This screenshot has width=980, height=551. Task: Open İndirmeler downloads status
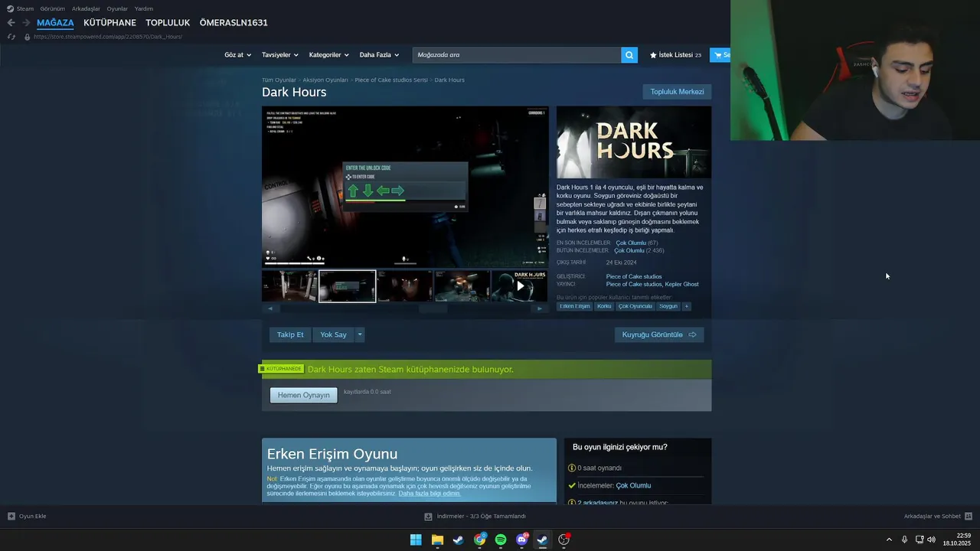[475, 516]
